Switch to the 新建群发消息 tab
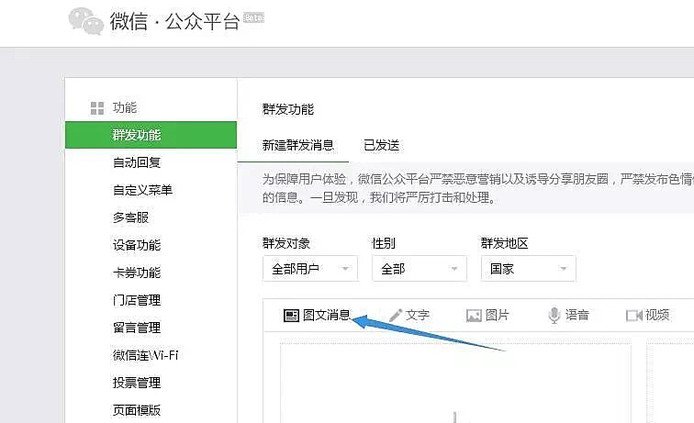This screenshot has width=694, height=423. click(x=298, y=145)
